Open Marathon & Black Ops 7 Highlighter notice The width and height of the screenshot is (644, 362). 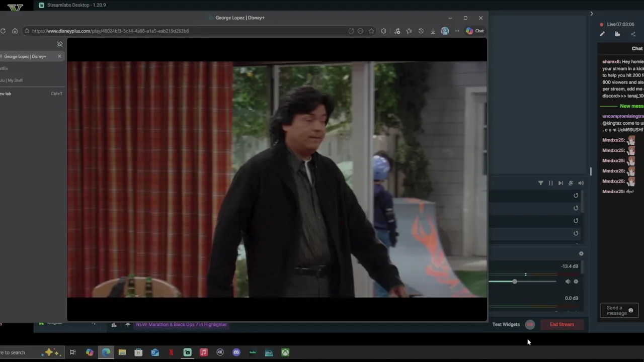(x=181, y=324)
